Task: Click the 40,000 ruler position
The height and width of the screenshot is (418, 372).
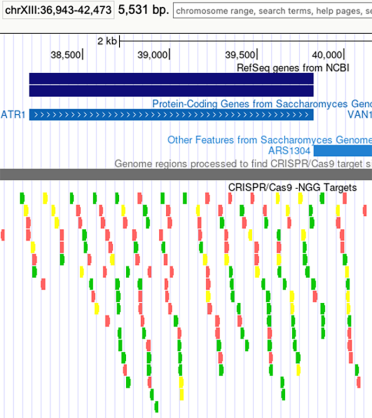Action: pos(327,55)
